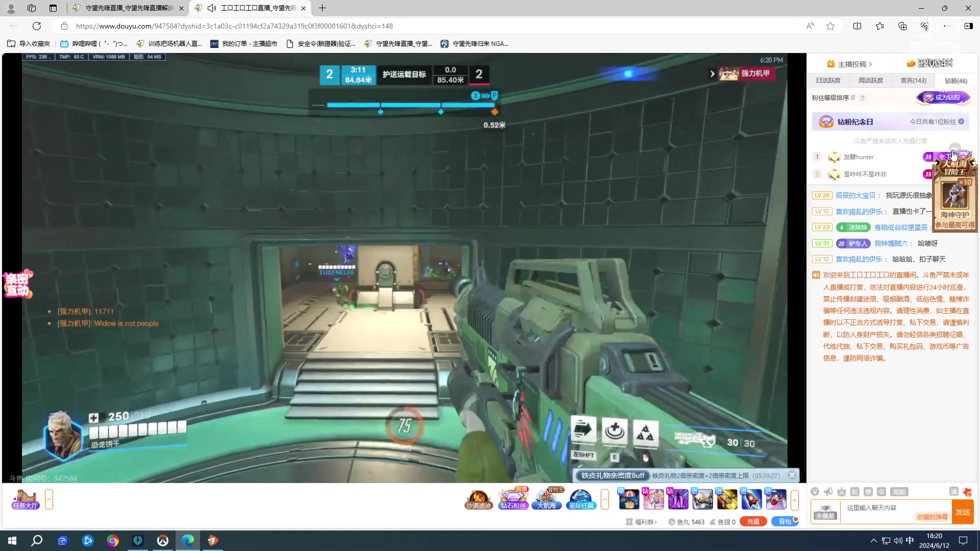The width and height of the screenshot is (980, 551).
Task: Open the help icon next to 粉丝等级排序
Action: coord(863,98)
